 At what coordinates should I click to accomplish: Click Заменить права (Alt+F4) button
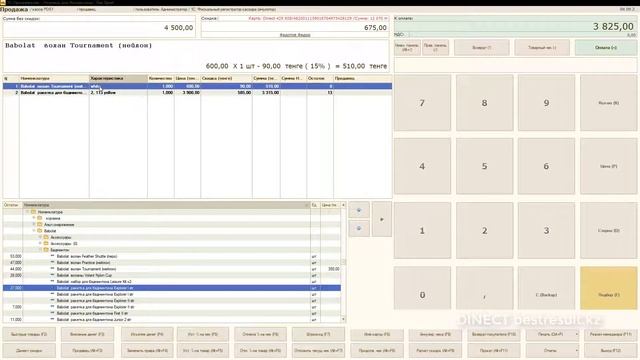pyautogui.click(x=147, y=350)
